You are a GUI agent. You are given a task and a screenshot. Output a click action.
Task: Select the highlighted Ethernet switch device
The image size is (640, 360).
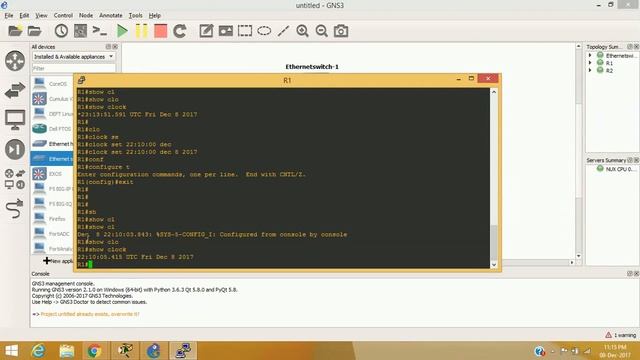pyautogui.click(x=52, y=159)
